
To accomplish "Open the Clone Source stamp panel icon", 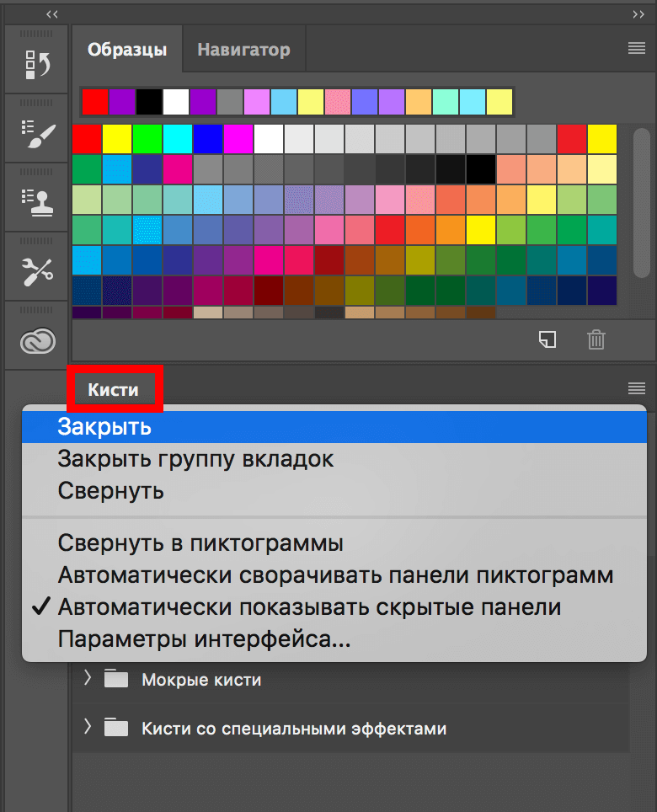I will 37,202.
